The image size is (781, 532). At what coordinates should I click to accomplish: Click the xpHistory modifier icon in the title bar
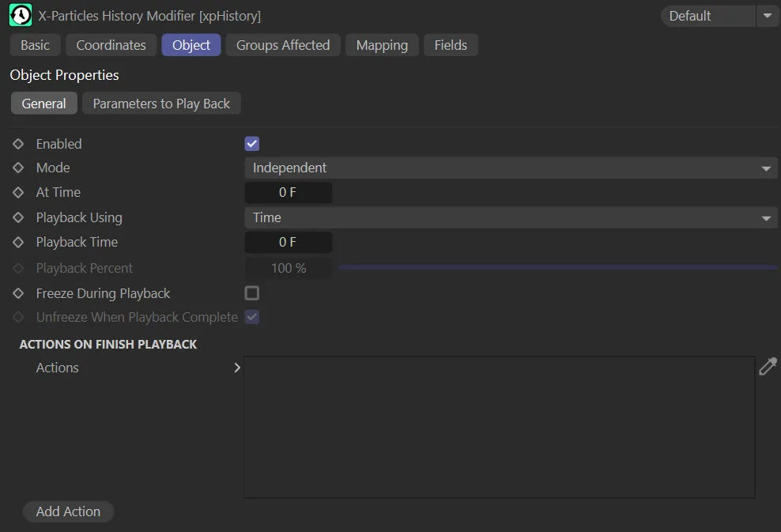coord(19,15)
